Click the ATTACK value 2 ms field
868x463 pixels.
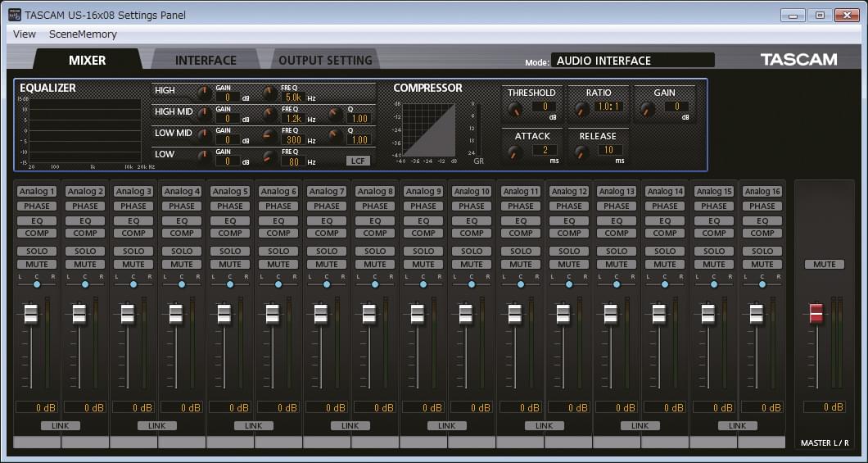click(545, 150)
